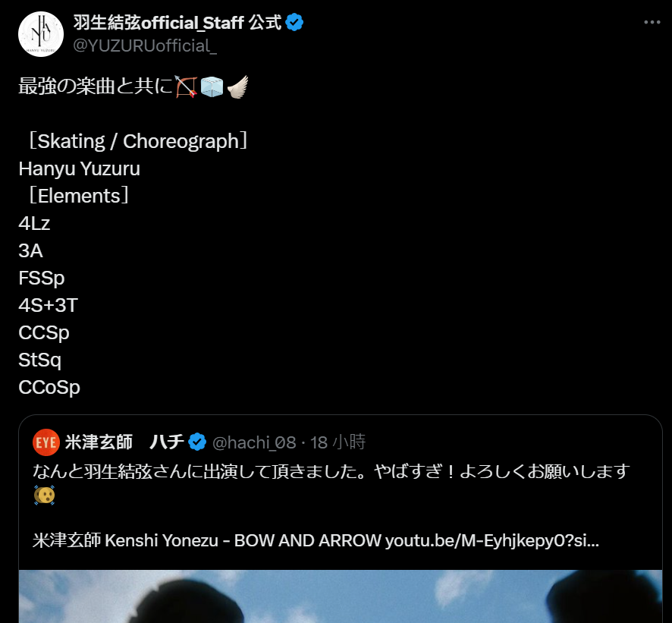Open the @hachi_08 handle
The height and width of the screenshot is (623, 672).
pos(254,442)
